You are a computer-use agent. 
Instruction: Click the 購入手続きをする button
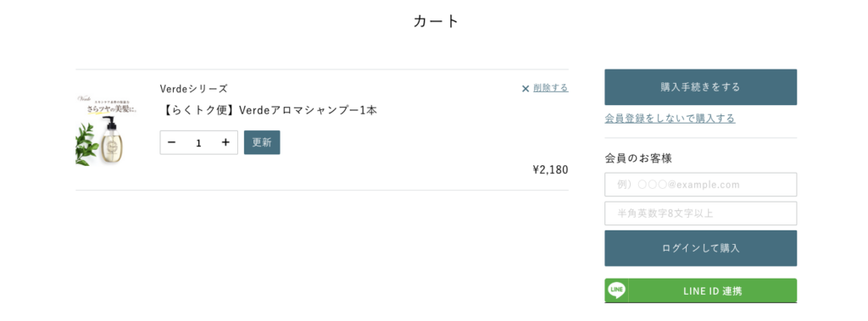click(x=700, y=87)
